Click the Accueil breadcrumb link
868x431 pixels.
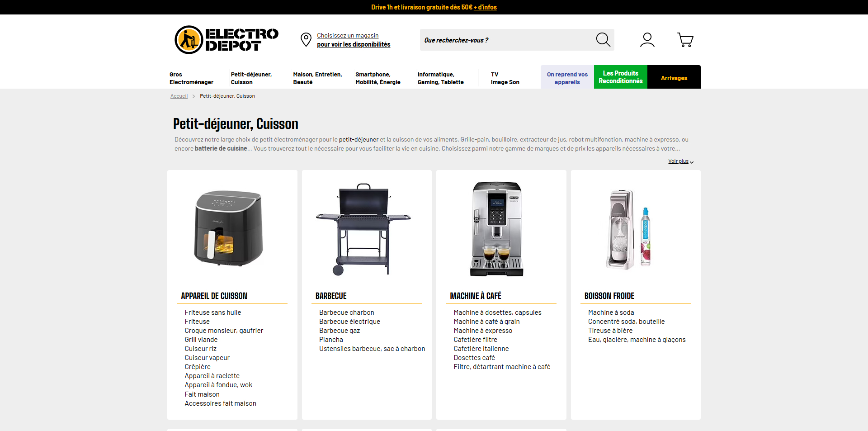179,96
